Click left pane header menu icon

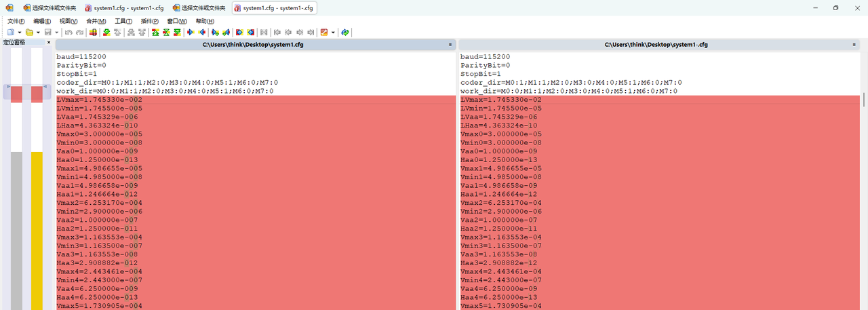(x=450, y=45)
